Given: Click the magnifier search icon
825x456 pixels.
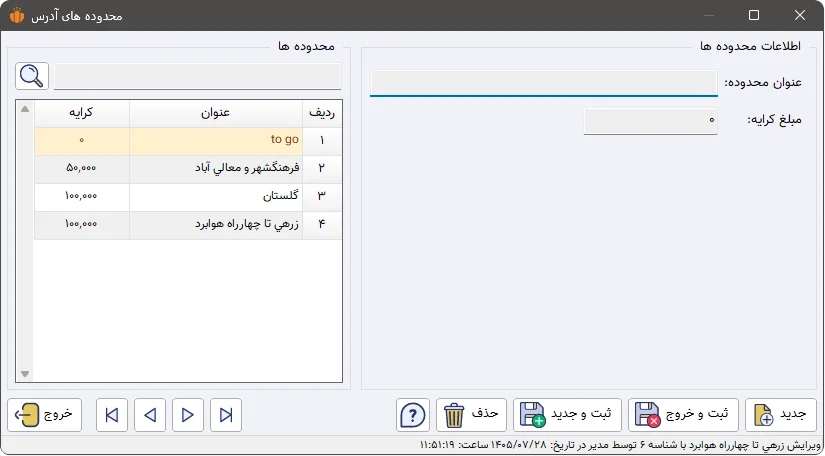Looking at the screenshot, I should click(32, 76).
